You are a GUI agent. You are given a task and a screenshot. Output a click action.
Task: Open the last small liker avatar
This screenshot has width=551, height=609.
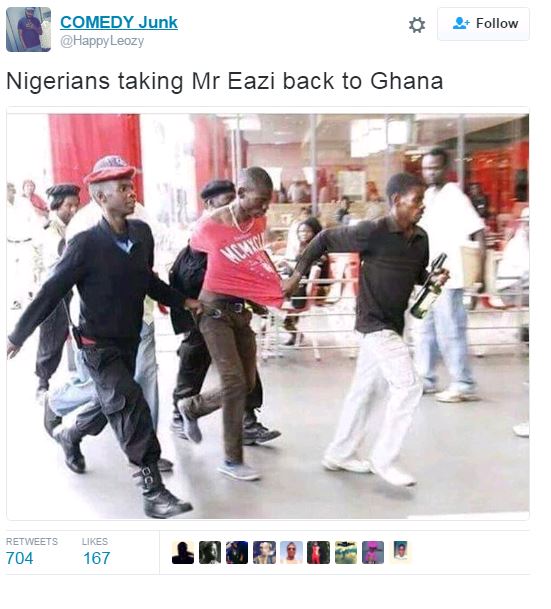point(400,551)
